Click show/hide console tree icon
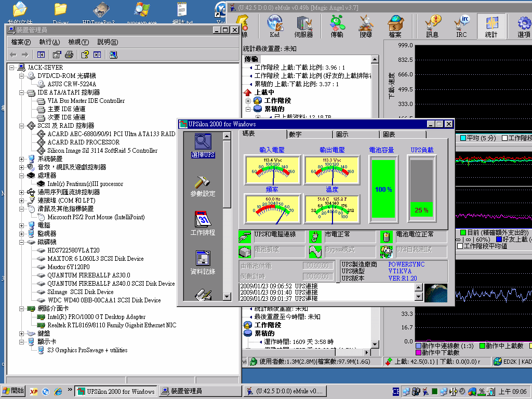The image size is (532, 399). point(41,55)
